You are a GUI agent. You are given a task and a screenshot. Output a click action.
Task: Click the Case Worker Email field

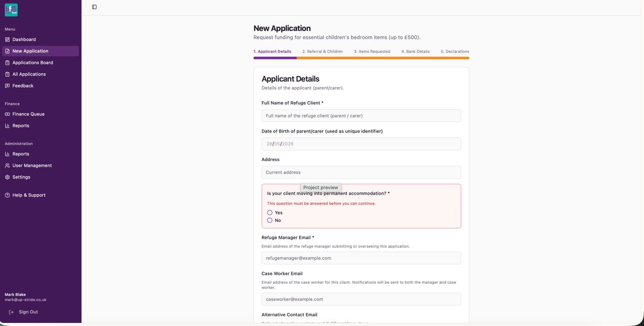click(x=361, y=299)
